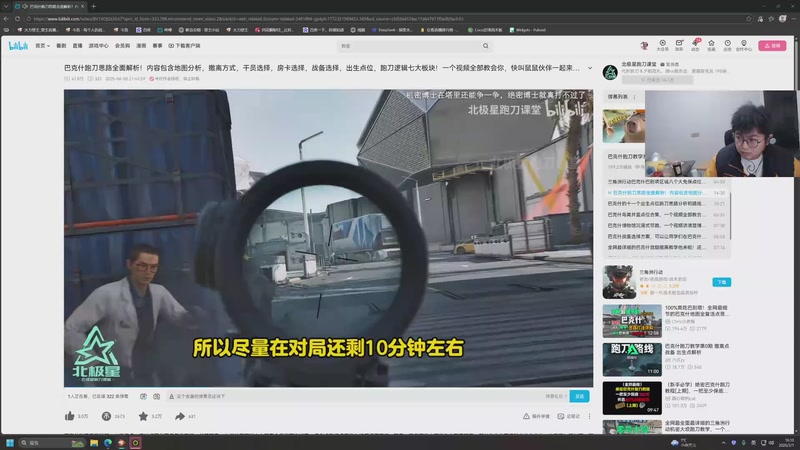Click the playlist scrollbar
Image resolution: width=800 pixels, height=450 pixels.
(731, 214)
